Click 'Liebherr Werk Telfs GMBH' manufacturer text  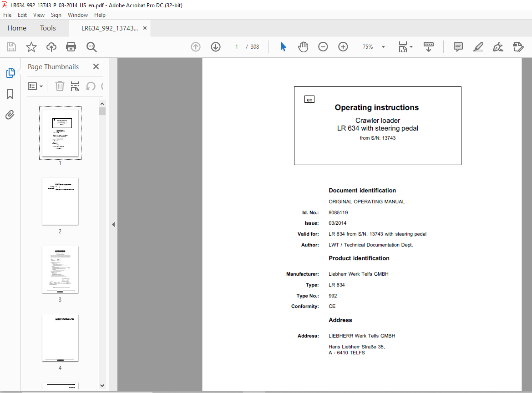359,274
